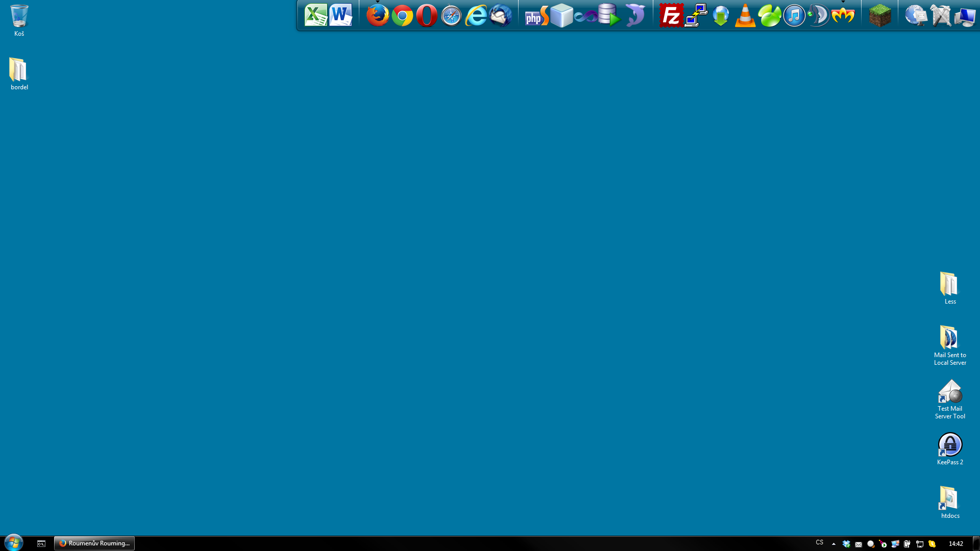Open FileZilla FTP client
Image resolution: width=980 pixels, height=551 pixels.
[x=671, y=15]
